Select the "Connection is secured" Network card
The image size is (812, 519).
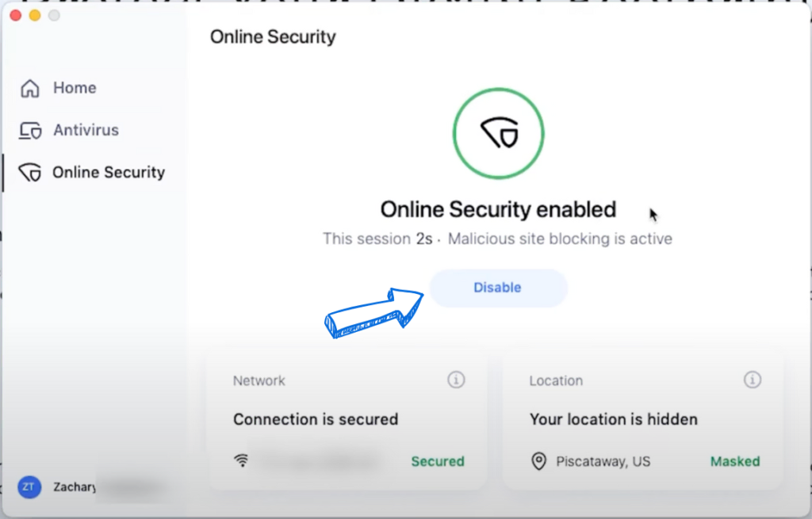346,419
